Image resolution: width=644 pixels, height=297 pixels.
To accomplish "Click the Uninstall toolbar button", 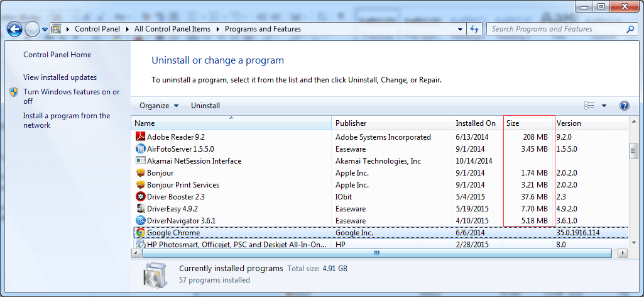I will 205,106.
